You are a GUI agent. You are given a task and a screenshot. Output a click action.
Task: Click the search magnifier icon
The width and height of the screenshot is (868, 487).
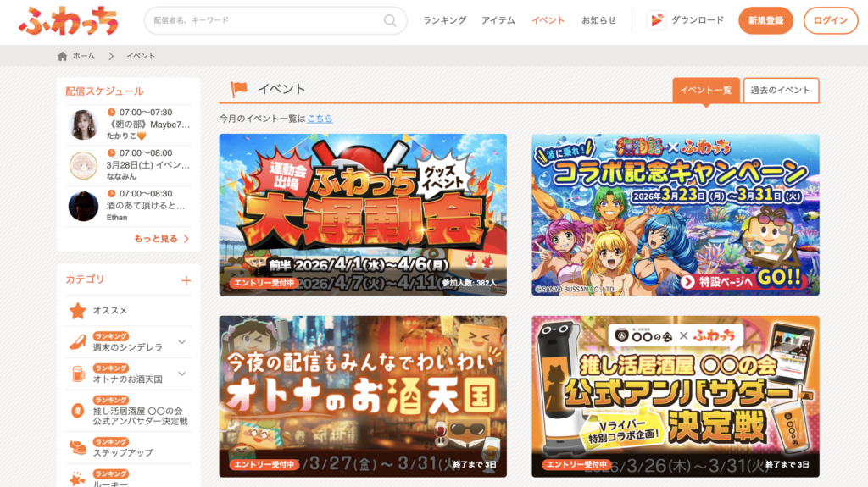390,20
